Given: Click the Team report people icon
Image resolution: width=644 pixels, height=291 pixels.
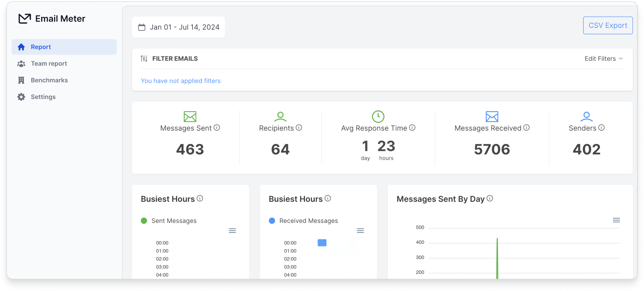Looking at the screenshot, I should click(21, 64).
